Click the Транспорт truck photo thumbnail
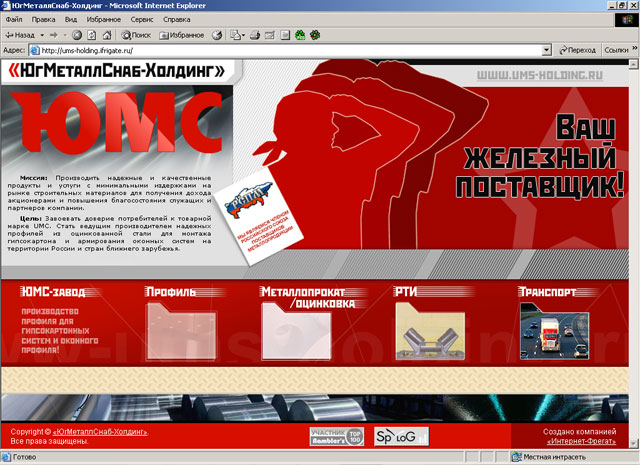Viewport: 640px width, 465px height. 555,331
